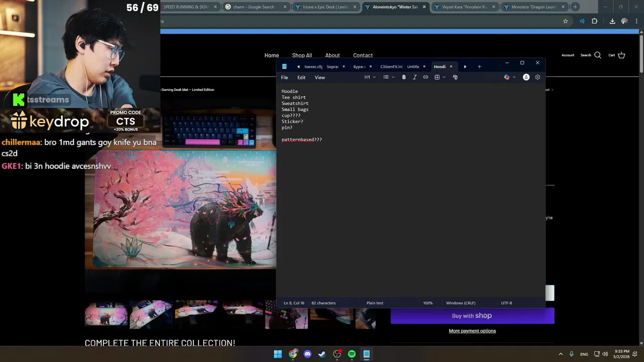Expand the table dropdown arrow in Notepad

point(444,77)
